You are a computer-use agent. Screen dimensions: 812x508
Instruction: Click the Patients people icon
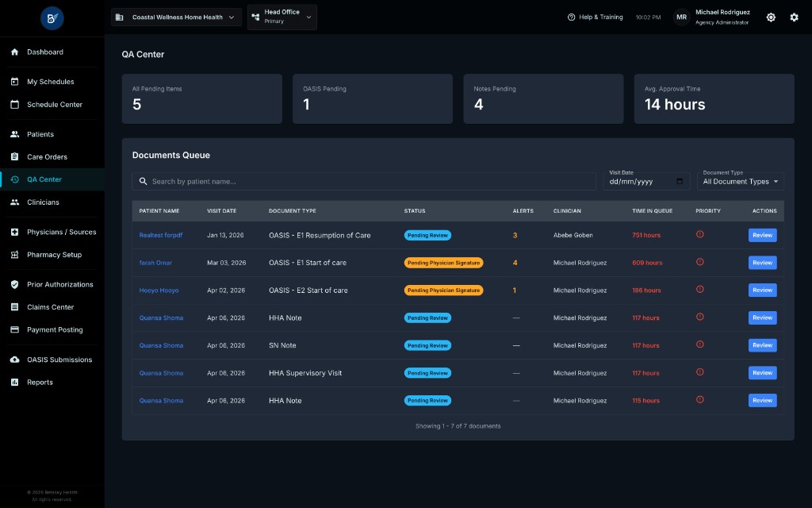(x=14, y=133)
